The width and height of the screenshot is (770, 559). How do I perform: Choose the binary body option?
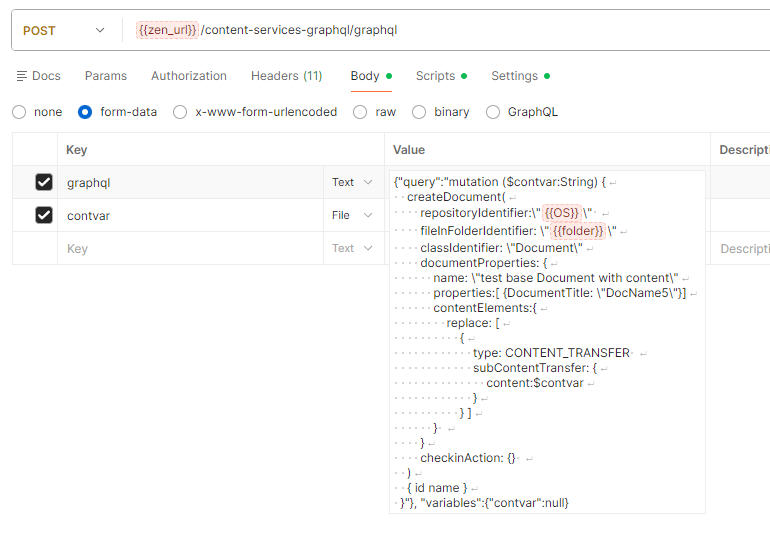(x=419, y=112)
